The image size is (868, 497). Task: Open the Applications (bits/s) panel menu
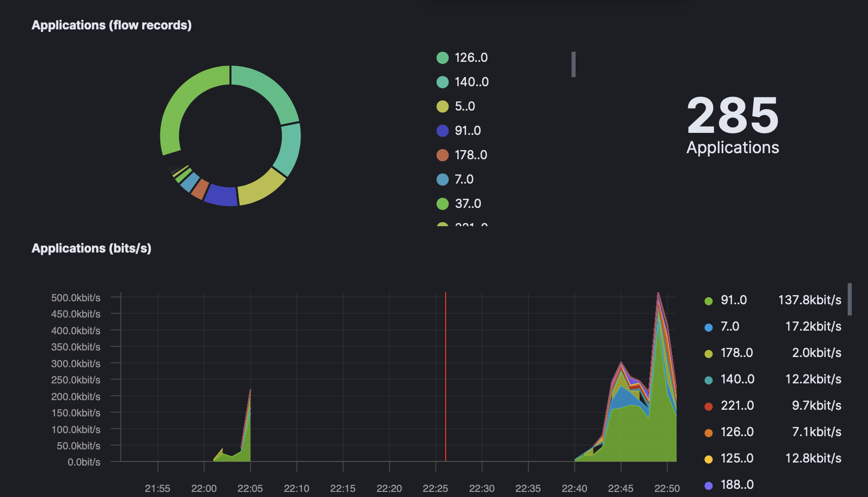[x=91, y=248]
